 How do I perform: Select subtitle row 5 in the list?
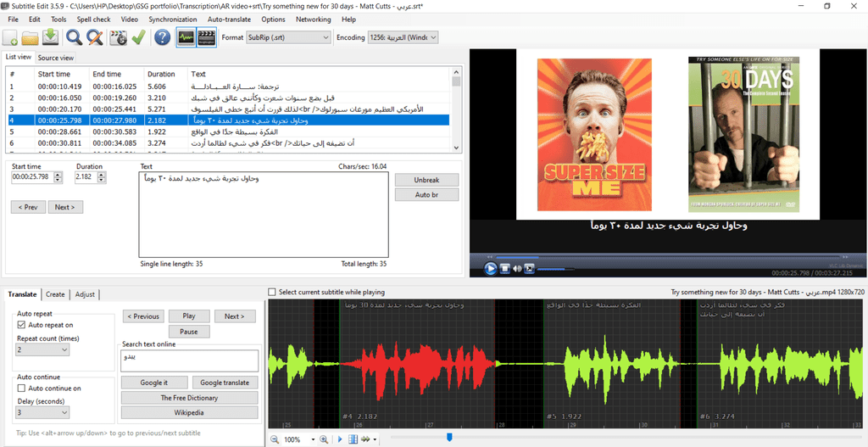click(x=227, y=132)
